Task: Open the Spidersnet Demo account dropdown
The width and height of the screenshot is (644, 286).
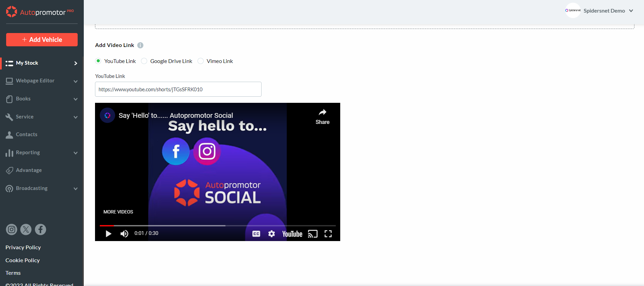Action: (x=599, y=11)
